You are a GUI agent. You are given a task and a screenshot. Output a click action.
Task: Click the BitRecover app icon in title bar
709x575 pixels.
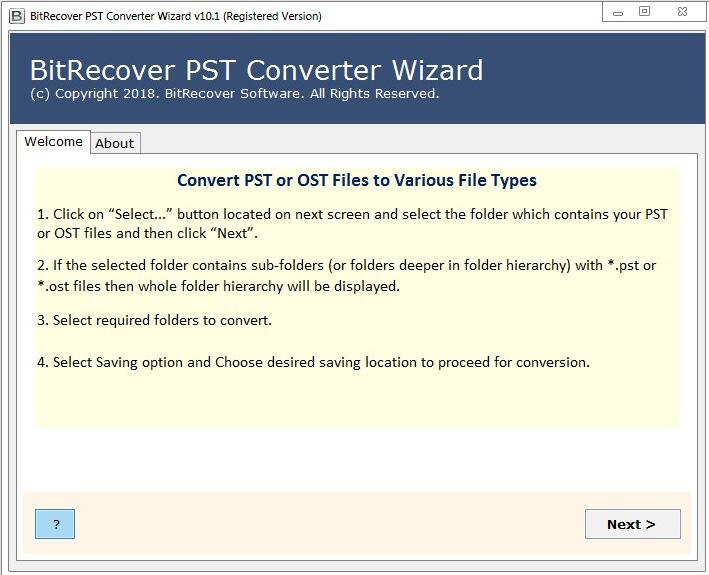pos(16,16)
